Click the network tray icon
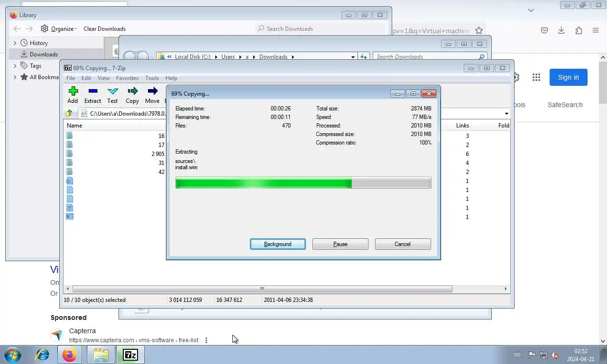Screen dimensions: 607x364 (x=543, y=355)
